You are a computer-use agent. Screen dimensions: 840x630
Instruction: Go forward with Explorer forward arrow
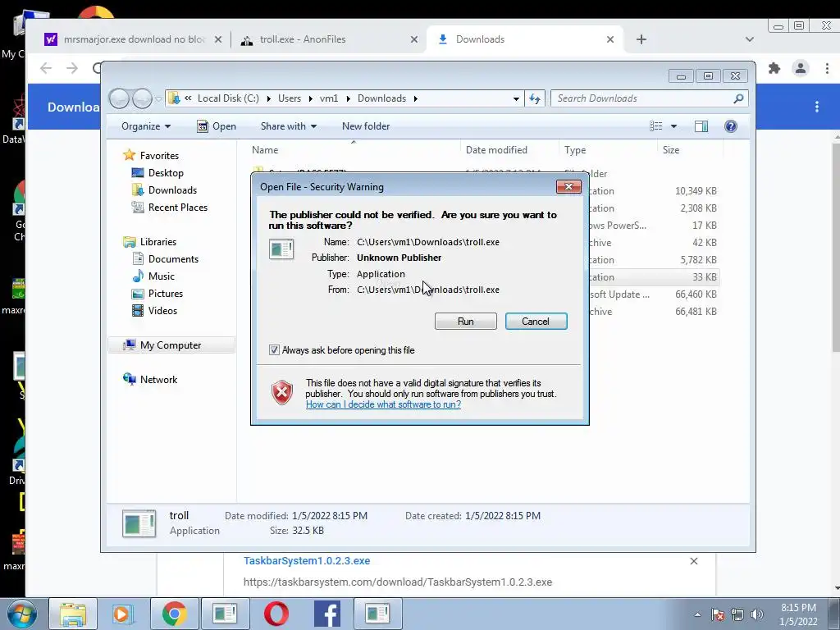142,98
